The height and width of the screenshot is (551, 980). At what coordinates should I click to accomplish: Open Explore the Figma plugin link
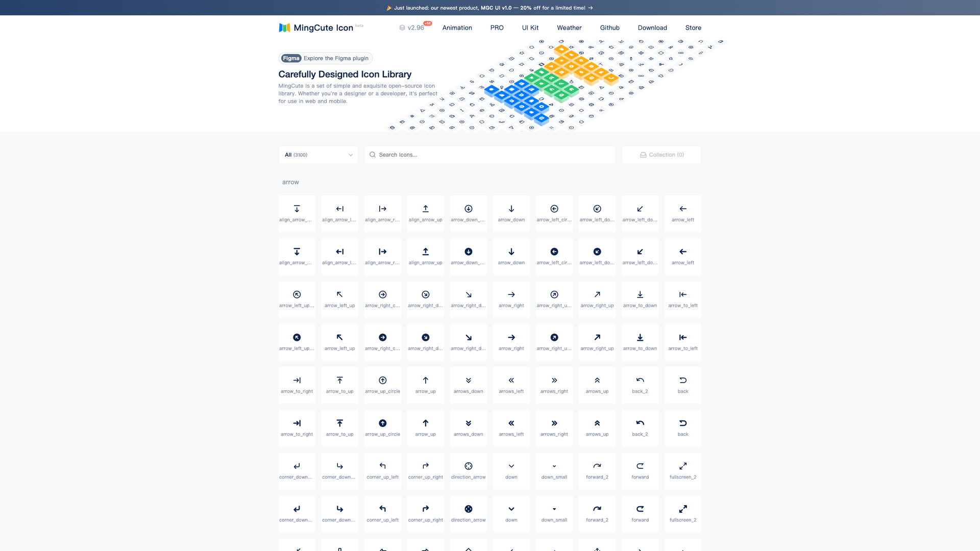[x=326, y=58]
